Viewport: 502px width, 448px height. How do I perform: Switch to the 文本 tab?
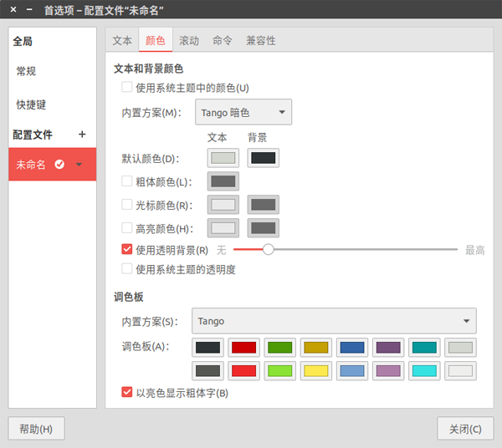coord(122,40)
